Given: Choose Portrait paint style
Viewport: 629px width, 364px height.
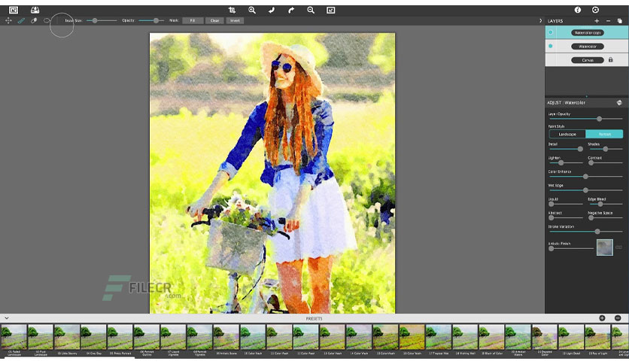Looking at the screenshot, I should coord(604,135).
